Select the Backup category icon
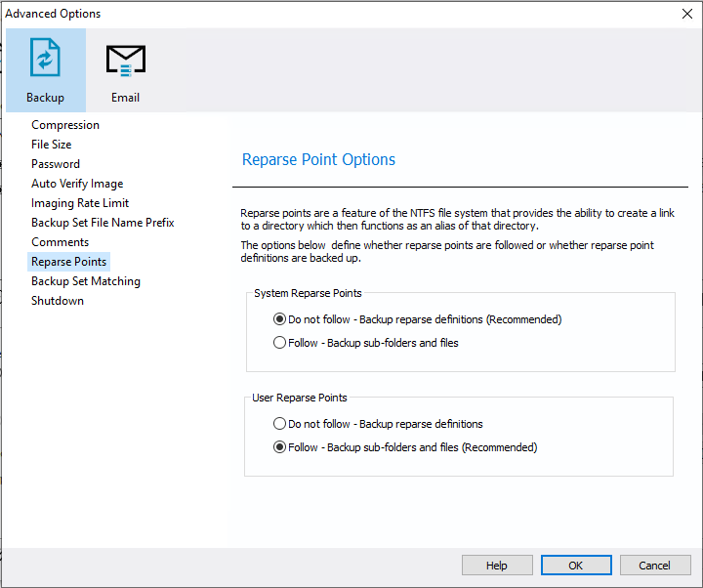 (x=45, y=70)
